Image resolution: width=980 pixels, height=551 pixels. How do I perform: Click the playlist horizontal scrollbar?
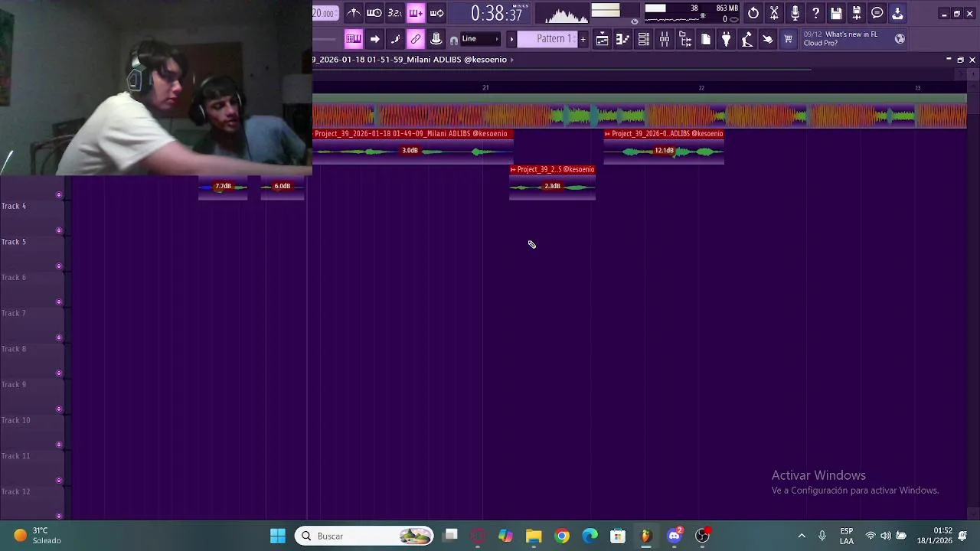[x=561, y=70]
